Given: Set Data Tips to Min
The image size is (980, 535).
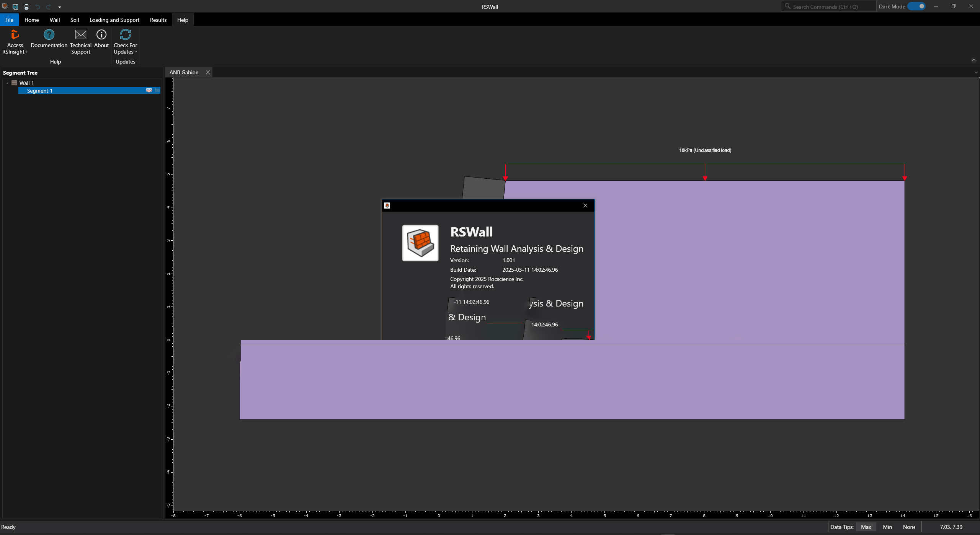Looking at the screenshot, I should (x=887, y=527).
